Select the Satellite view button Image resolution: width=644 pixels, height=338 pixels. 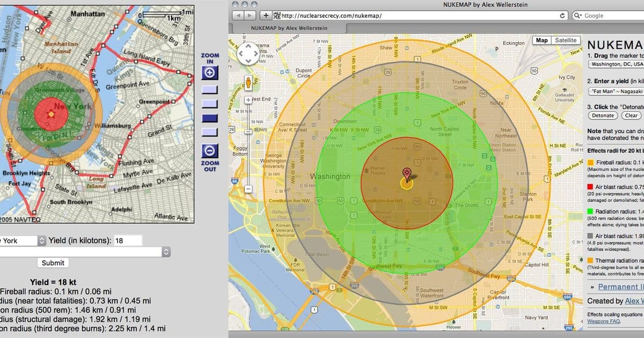coord(566,40)
